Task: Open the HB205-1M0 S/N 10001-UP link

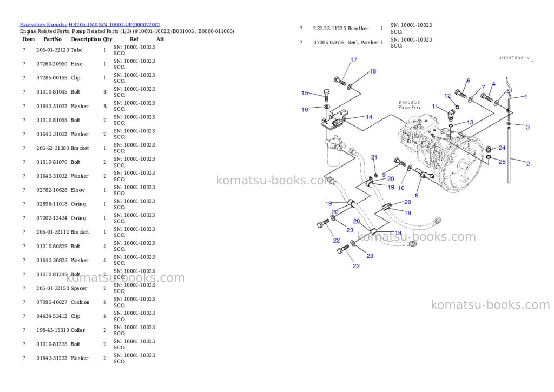Action: click(x=114, y=25)
